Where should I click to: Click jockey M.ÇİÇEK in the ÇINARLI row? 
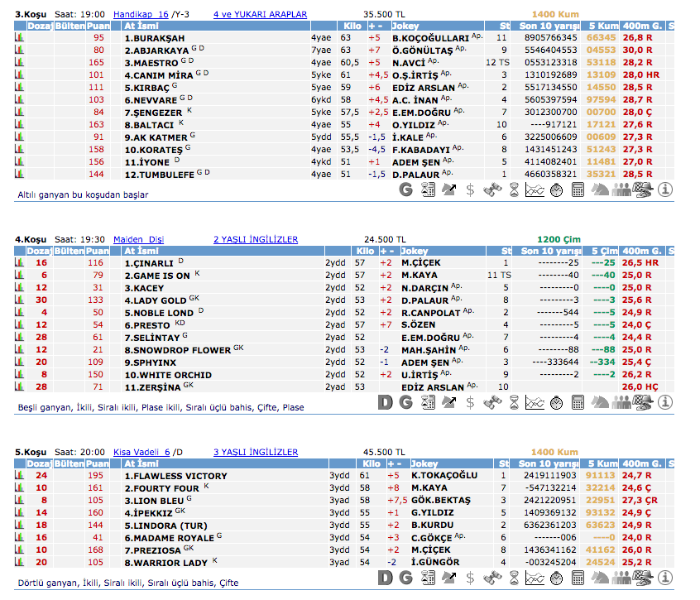coord(420,262)
